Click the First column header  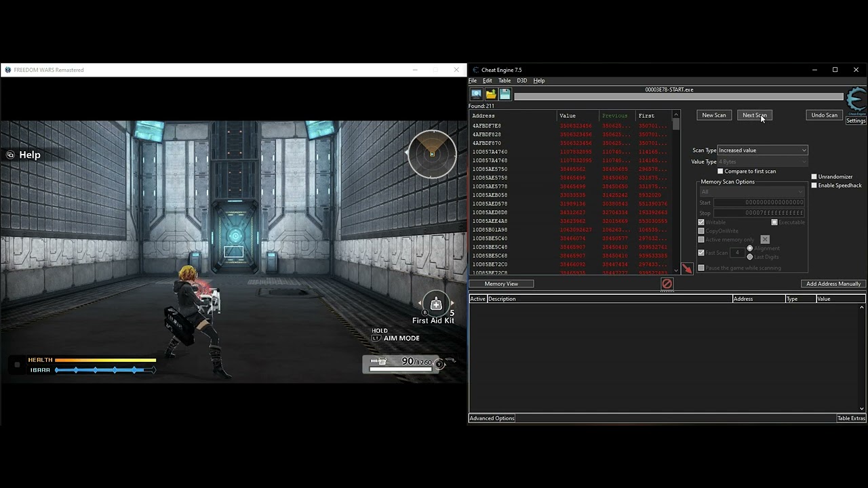click(x=654, y=116)
